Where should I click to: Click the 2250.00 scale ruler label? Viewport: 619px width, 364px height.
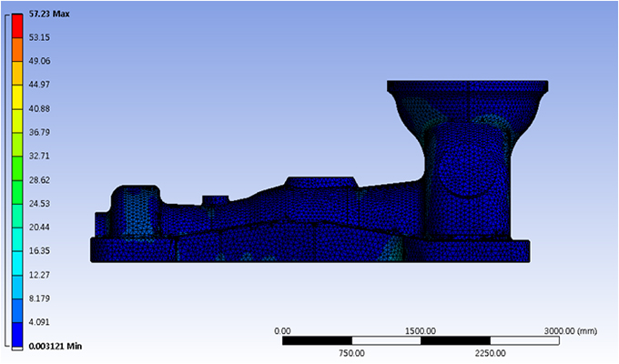click(x=490, y=353)
